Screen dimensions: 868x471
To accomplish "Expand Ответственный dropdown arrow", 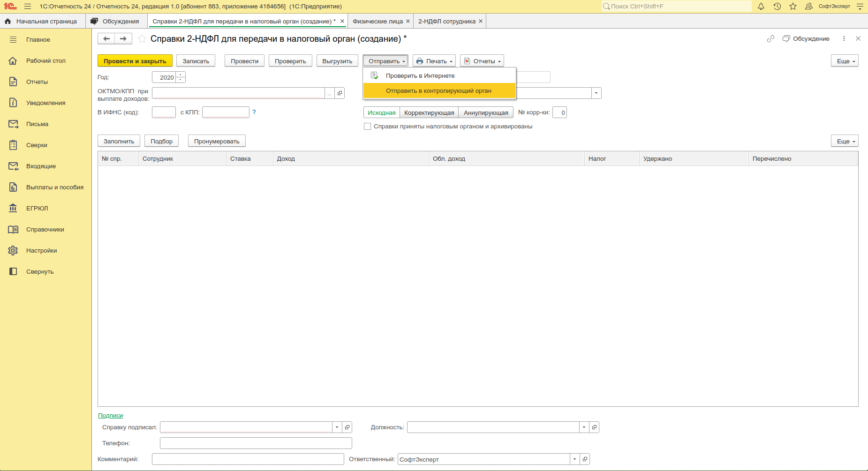I will point(574,459).
